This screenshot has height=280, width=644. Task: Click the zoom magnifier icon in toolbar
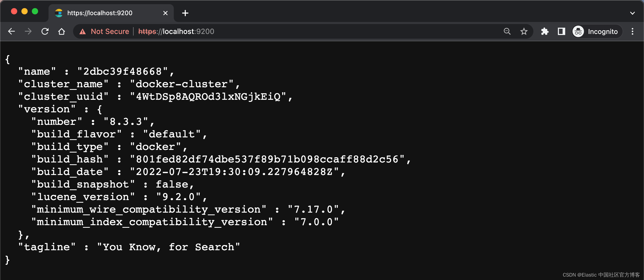(x=506, y=31)
